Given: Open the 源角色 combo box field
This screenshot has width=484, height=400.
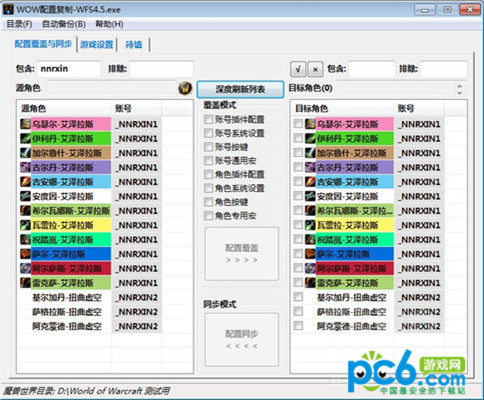Looking at the screenshot, I should point(112,88).
